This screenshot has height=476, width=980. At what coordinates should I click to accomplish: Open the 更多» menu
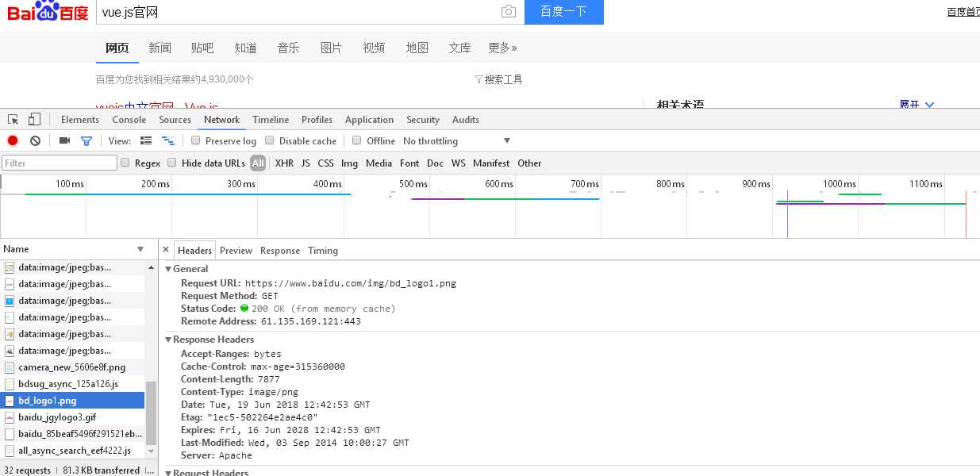point(502,48)
